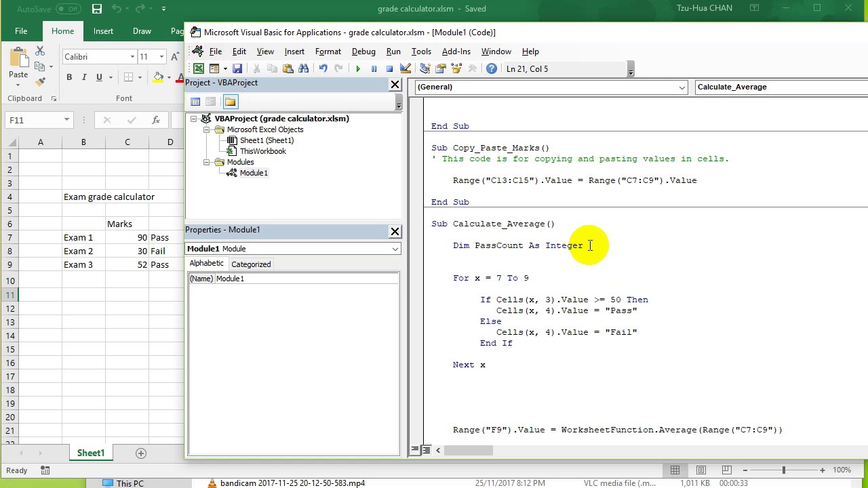Switch to the Categorized properties tab
The image size is (868, 488).
pyautogui.click(x=251, y=264)
